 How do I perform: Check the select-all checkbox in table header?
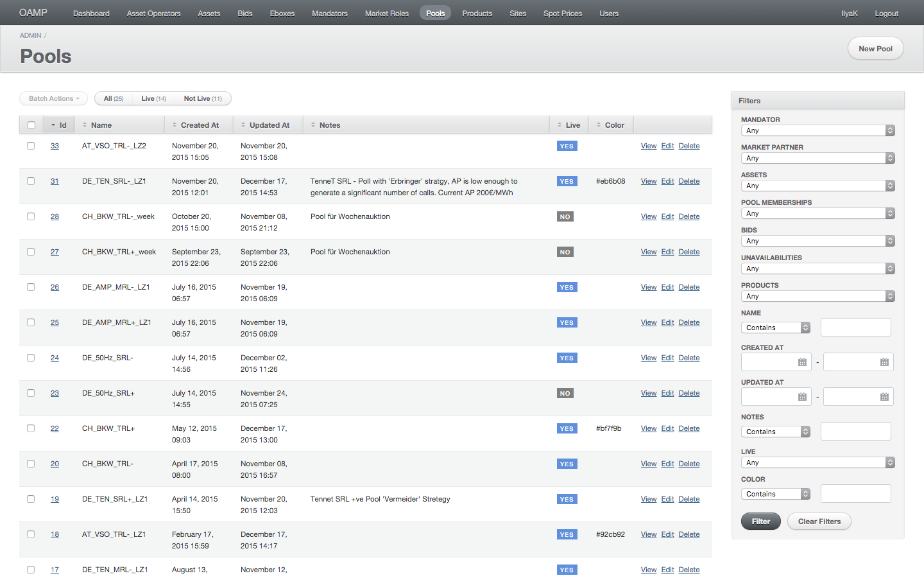click(x=31, y=125)
